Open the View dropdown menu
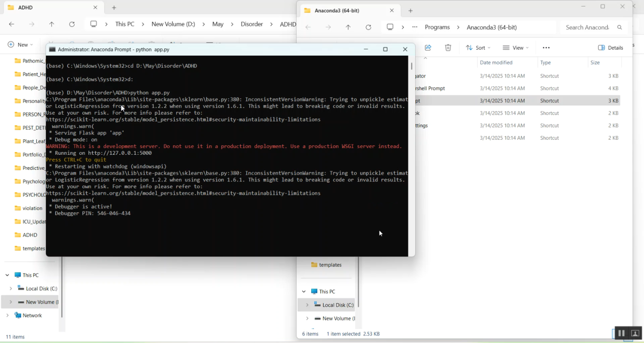This screenshot has width=644, height=343. [516, 48]
